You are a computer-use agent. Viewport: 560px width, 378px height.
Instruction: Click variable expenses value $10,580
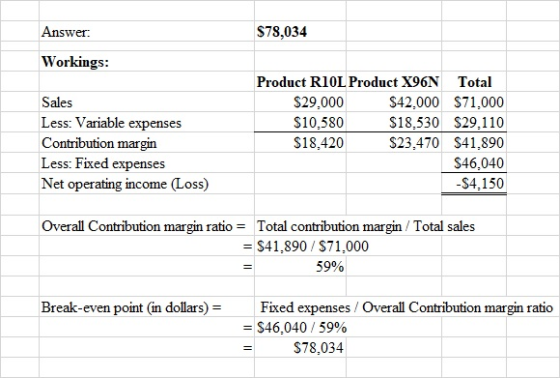pos(319,123)
